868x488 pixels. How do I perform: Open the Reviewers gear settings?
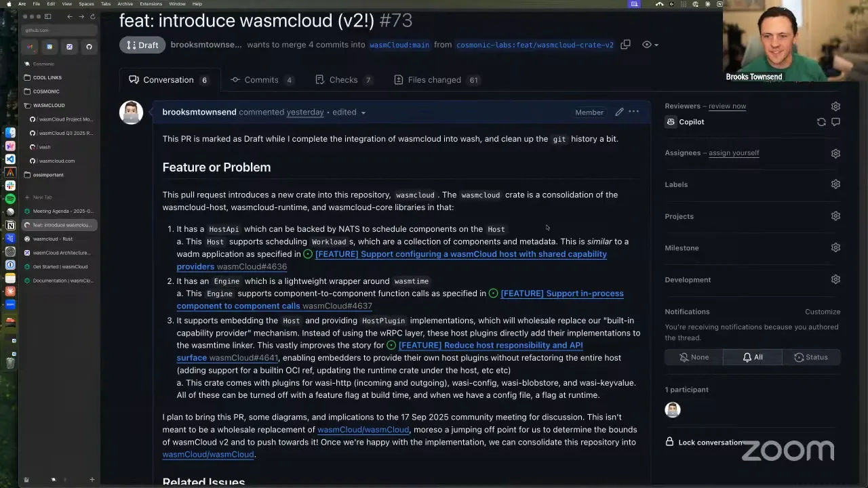(835, 106)
